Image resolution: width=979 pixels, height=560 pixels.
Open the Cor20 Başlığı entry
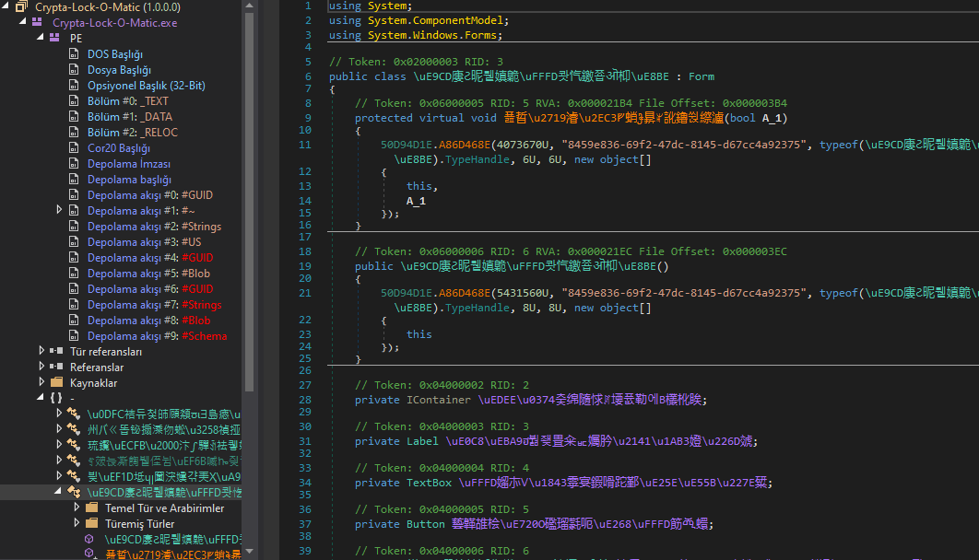pyautogui.click(x=118, y=148)
